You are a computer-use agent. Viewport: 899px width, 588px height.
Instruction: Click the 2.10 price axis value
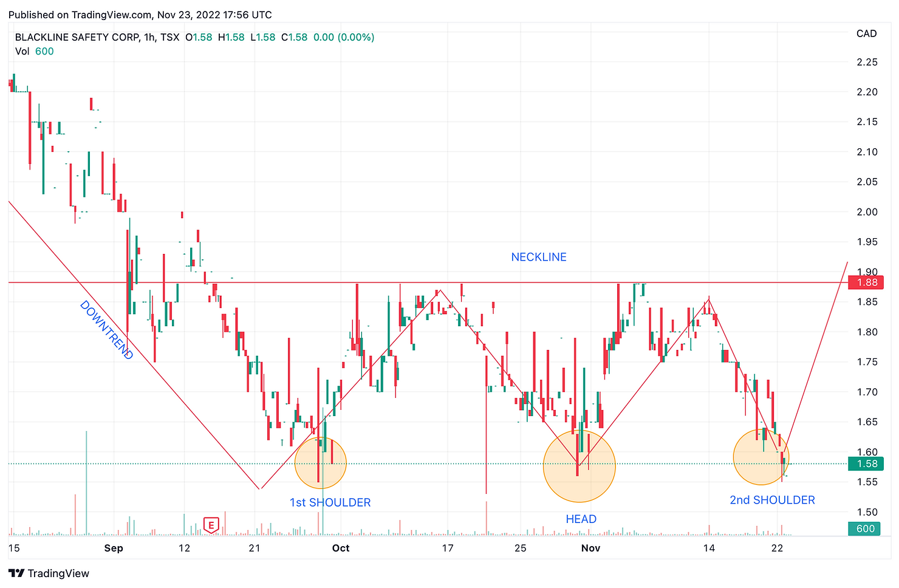(x=867, y=152)
